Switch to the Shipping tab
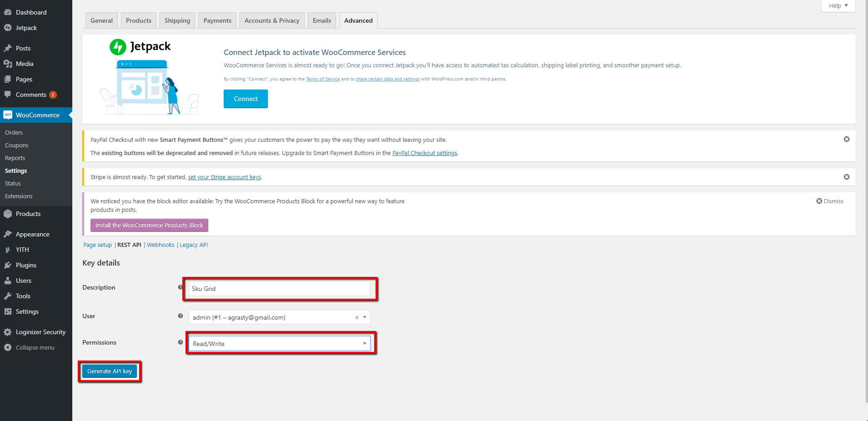Viewport: 868px width, 421px height. [x=177, y=20]
